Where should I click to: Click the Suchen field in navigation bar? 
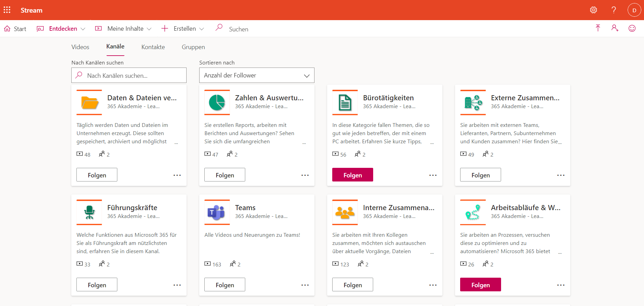[239, 29]
